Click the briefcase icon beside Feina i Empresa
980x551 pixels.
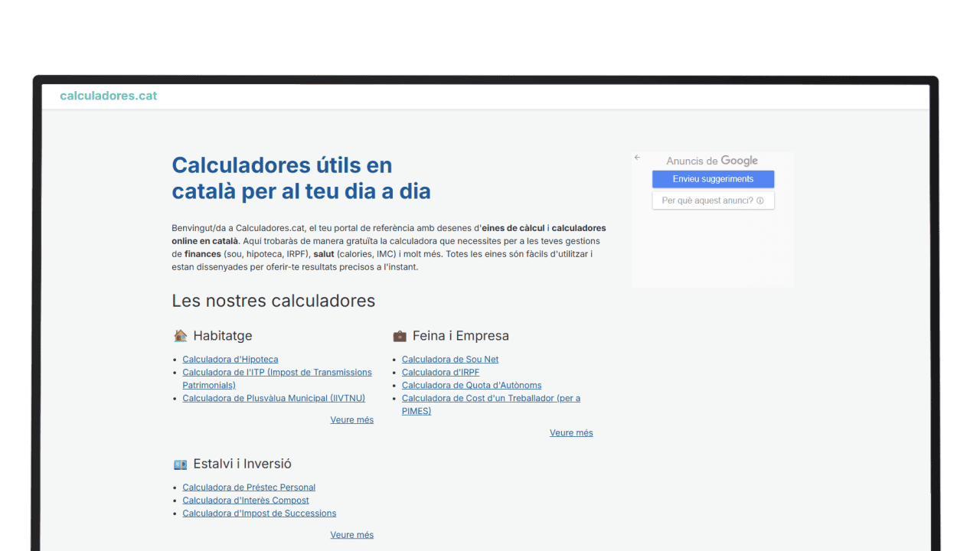[x=400, y=336]
